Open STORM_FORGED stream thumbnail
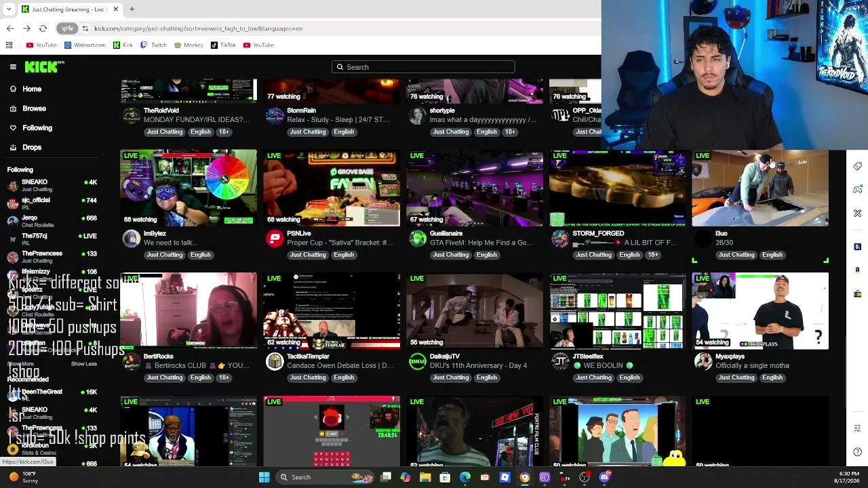Screen dimensions: 868x488 tap(618, 188)
